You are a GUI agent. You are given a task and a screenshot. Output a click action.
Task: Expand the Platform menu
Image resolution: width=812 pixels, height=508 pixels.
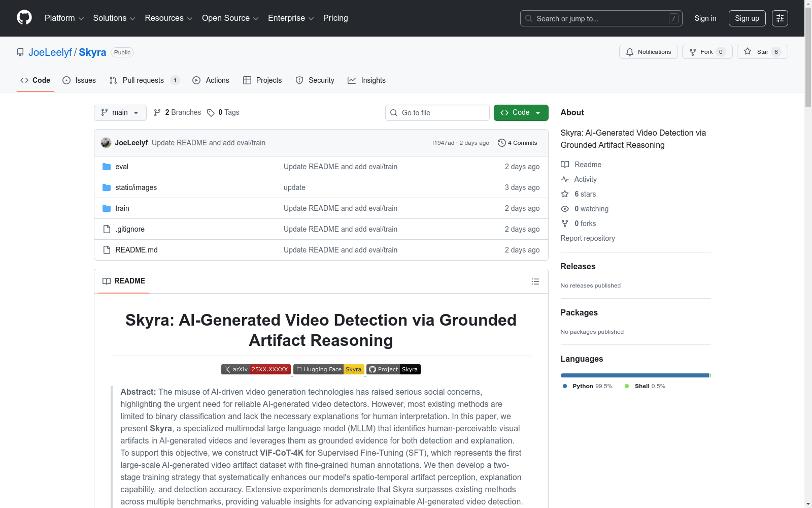pos(64,18)
